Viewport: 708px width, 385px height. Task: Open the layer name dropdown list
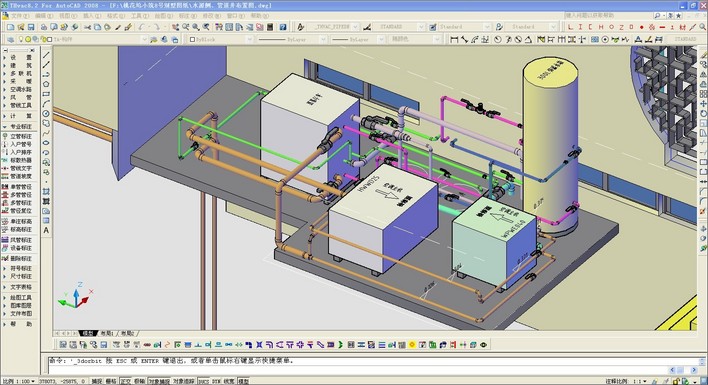pyautogui.click(x=99, y=40)
